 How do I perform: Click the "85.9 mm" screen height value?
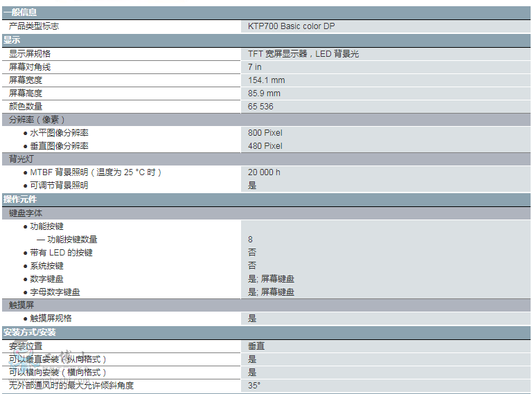pyautogui.click(x=265, y=93)
